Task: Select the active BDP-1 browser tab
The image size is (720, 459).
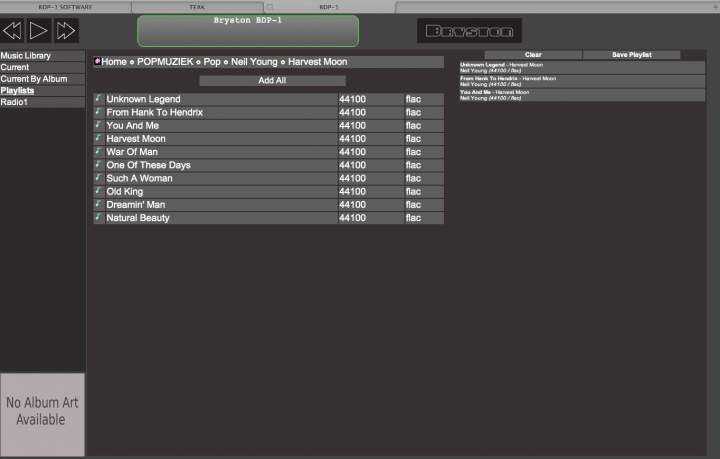Action: click(329, 7)
